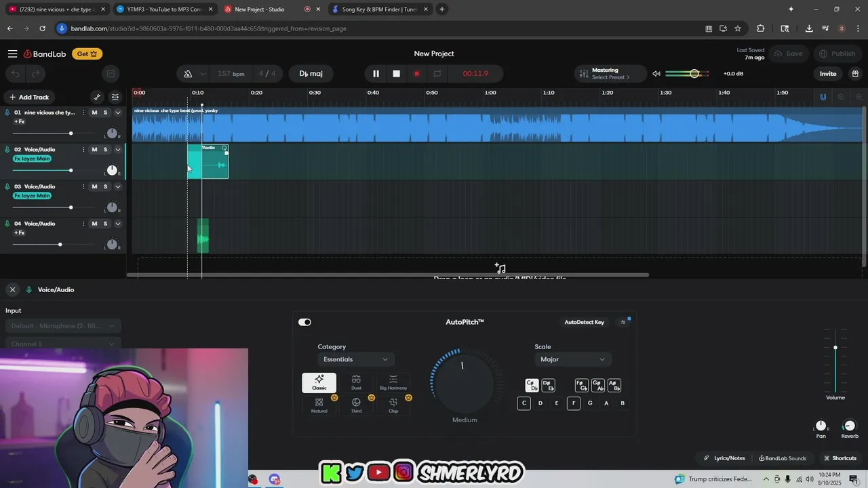Click the Invite button
868x488 pixels.
click(x=828, y=74)
